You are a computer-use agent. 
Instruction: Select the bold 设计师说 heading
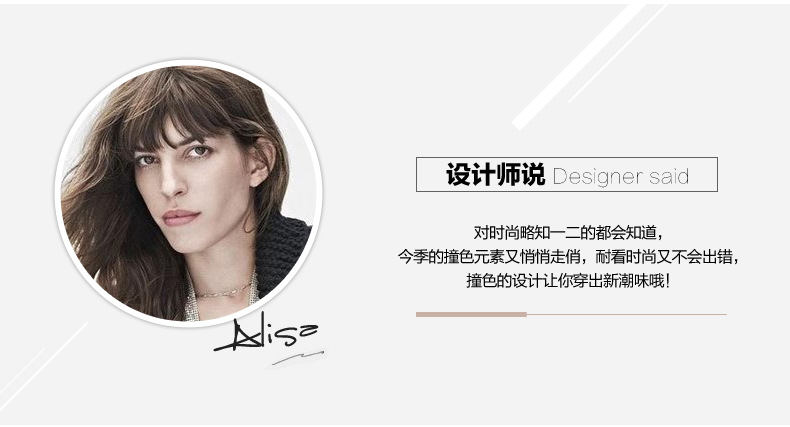pyautogui.click(x=495, y=175)
